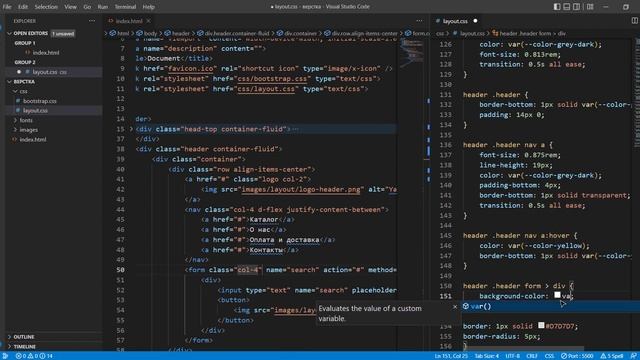Screen dimensions: 640x360
Task: Open layout.css in the css folder tree
Action: [x=35, y=111]
